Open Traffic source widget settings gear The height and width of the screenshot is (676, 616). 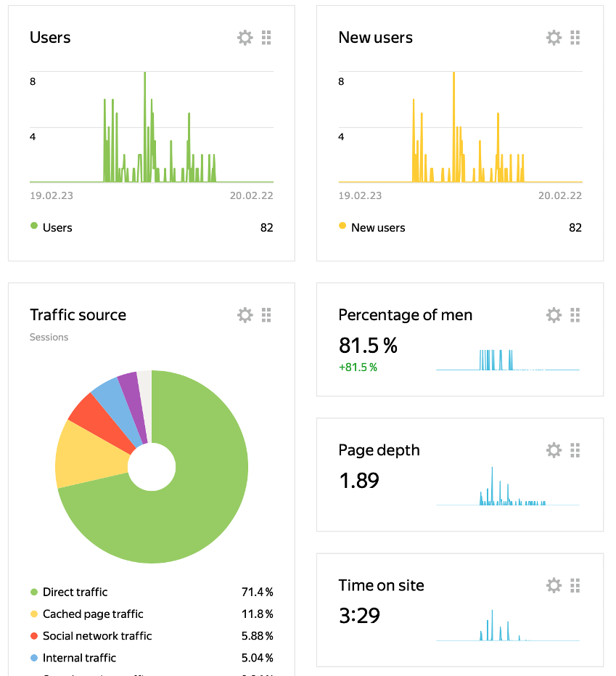coord(245,315)
